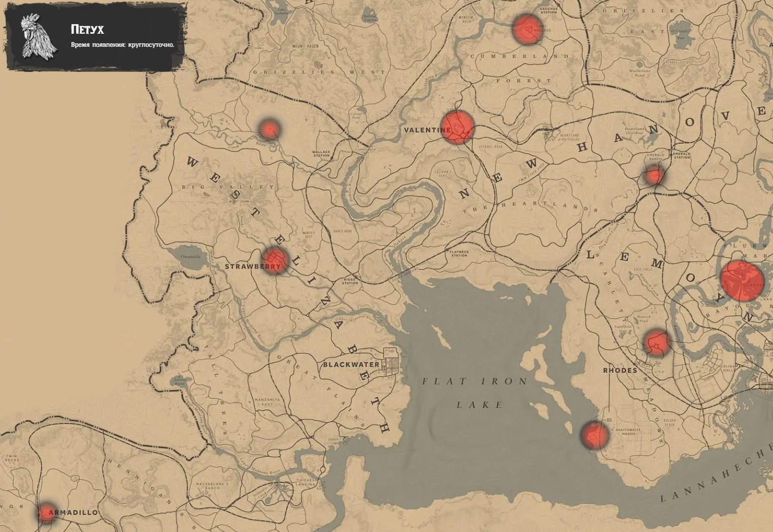Select the red marker north of Rhodes

click(657, 342)
